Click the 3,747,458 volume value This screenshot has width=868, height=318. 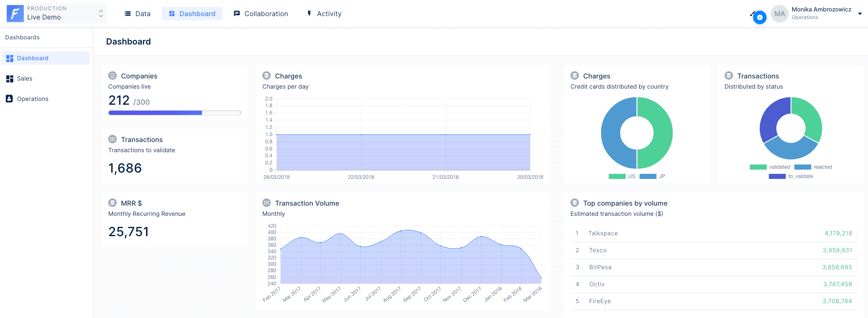(837, 284)
